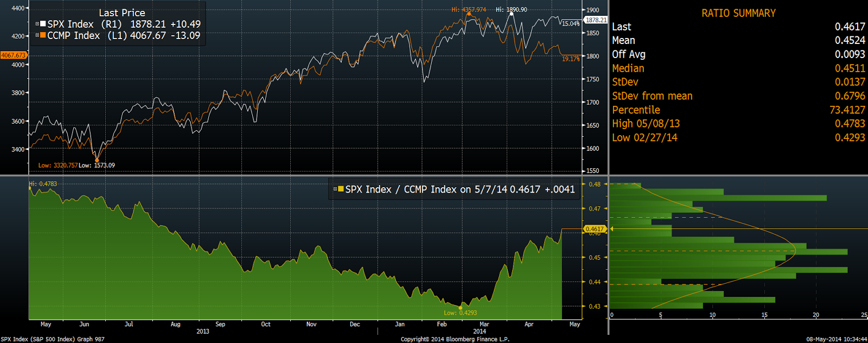868x343 pixels.
Task: Select the CCMP Index (L1) legend label
Action: 87,35
